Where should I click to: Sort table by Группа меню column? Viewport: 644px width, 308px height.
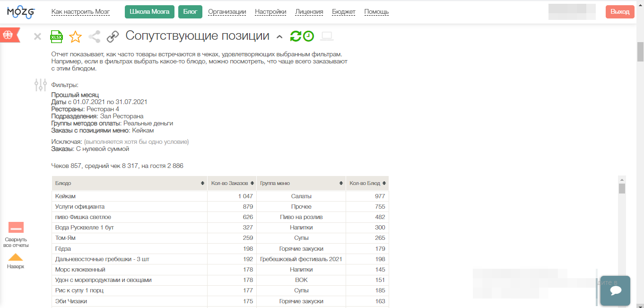[341, 183]
